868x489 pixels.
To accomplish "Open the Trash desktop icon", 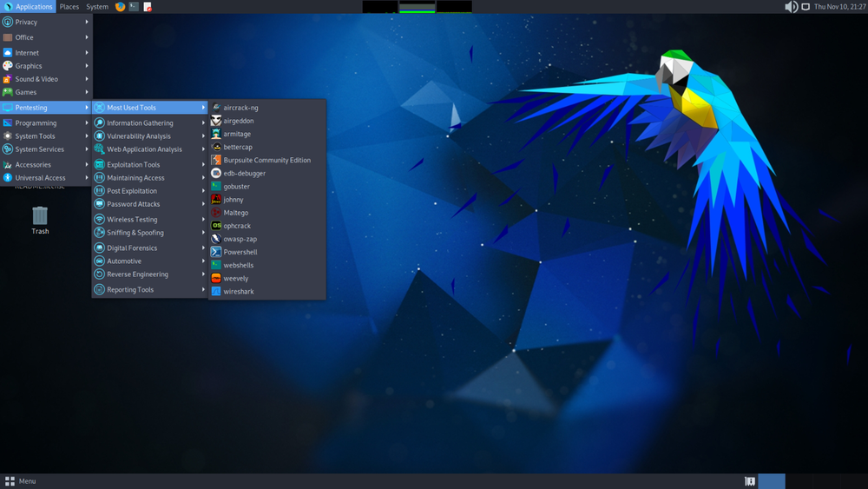I will [x=40, y=220].
